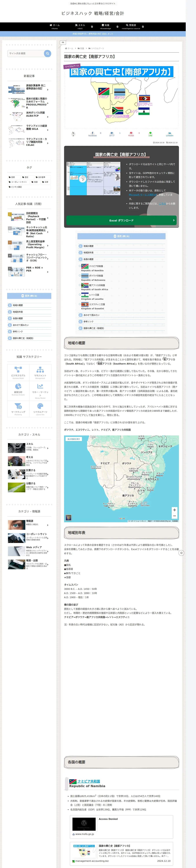Screen dimensions: 196x868
Task: Collapse the sidebar 目次 table of contents
Action: [x=29, y=296]
